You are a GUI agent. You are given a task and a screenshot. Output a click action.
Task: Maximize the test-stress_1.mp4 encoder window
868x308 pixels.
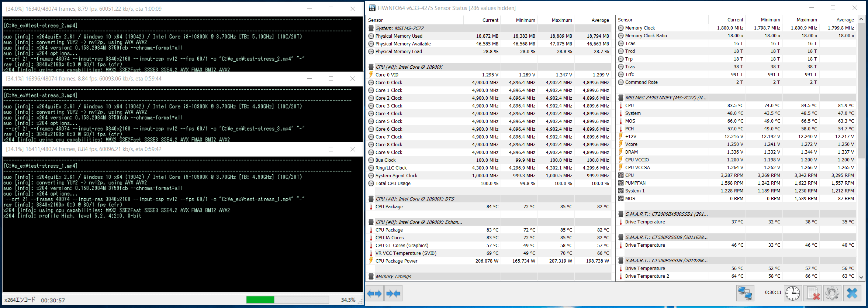coord(331,149)
